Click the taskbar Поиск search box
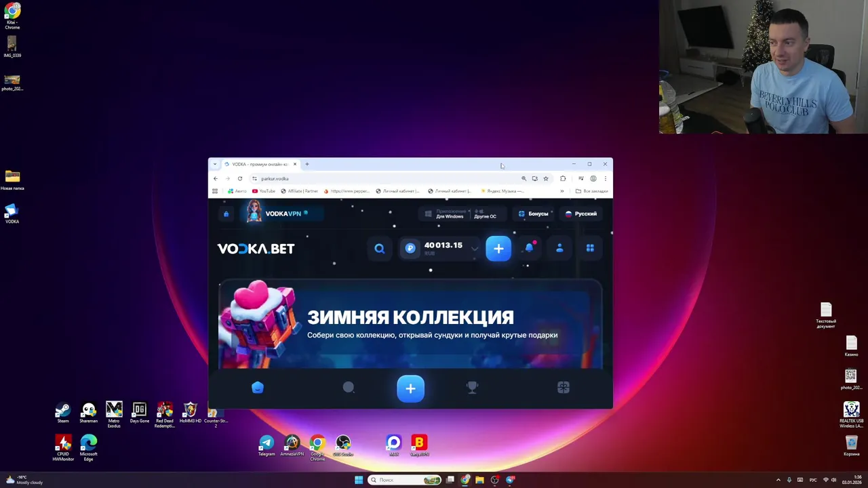Image resolution: width=868 pixels, height=488 pixels. [406, 480]
